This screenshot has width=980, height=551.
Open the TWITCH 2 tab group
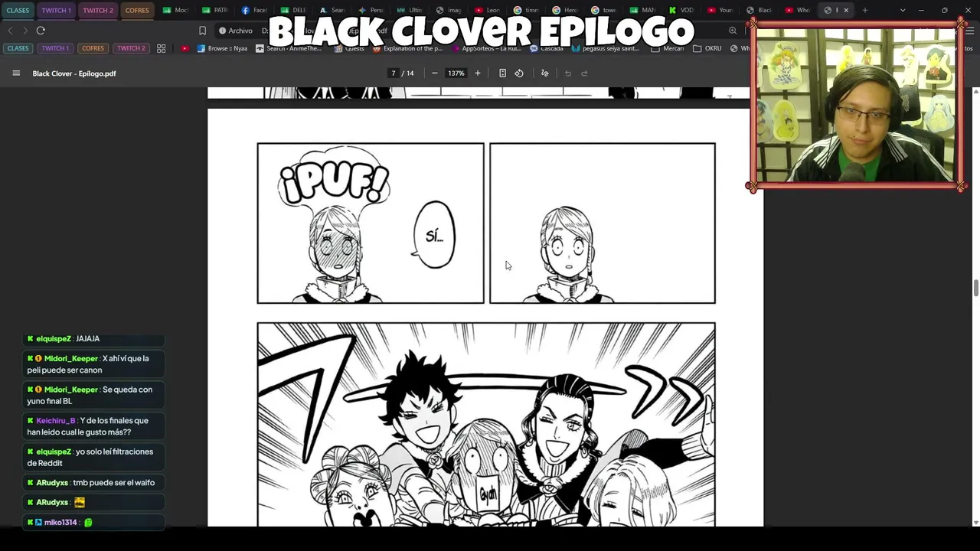(98, 10)
